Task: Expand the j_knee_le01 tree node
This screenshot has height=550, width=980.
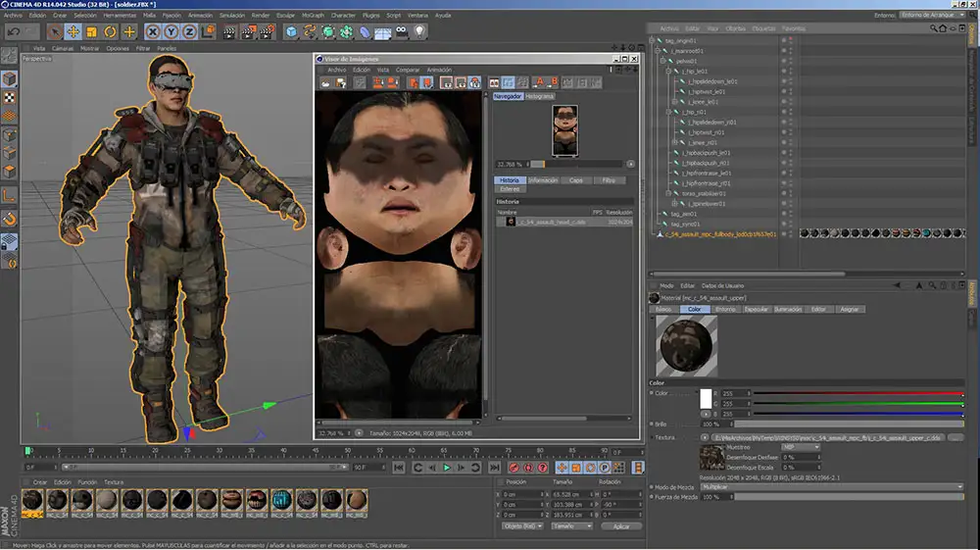Action: point(674,101)
